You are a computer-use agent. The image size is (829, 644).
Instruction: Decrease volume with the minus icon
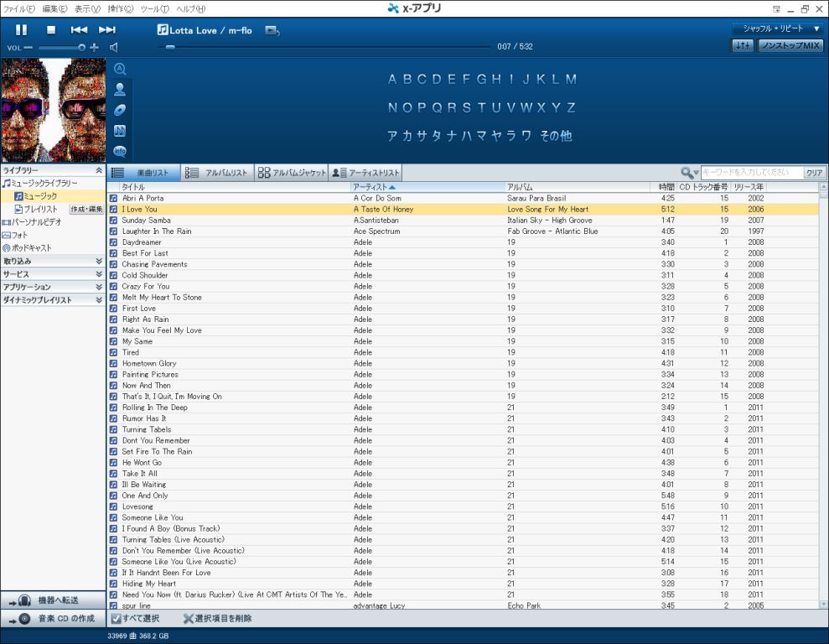[x=28, y=48]
